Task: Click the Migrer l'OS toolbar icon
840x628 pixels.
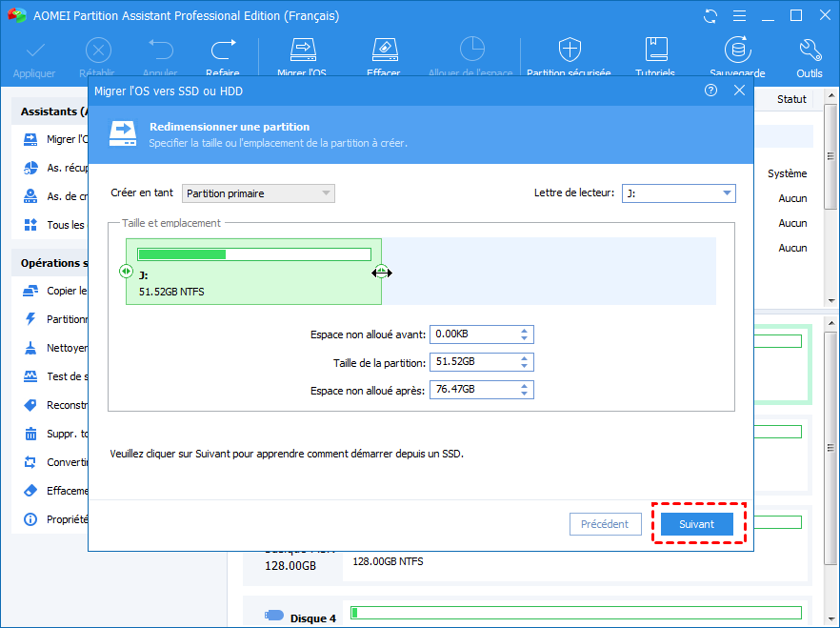Action: pos(303,51)
